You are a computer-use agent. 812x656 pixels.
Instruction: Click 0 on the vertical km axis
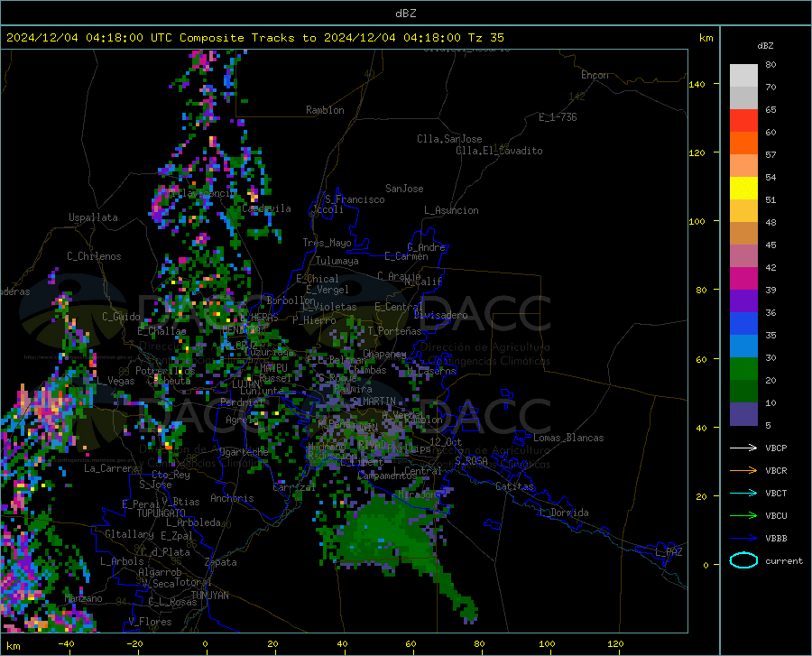tap(706, 565)
